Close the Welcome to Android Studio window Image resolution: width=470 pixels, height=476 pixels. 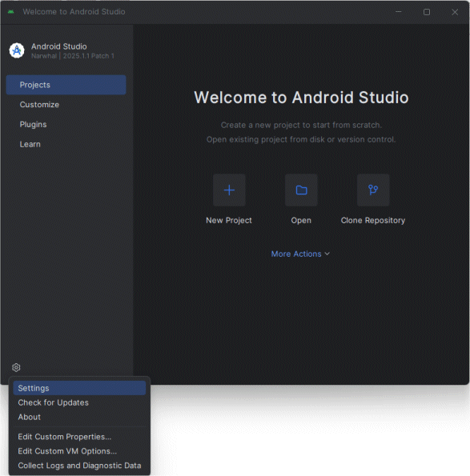455,12
